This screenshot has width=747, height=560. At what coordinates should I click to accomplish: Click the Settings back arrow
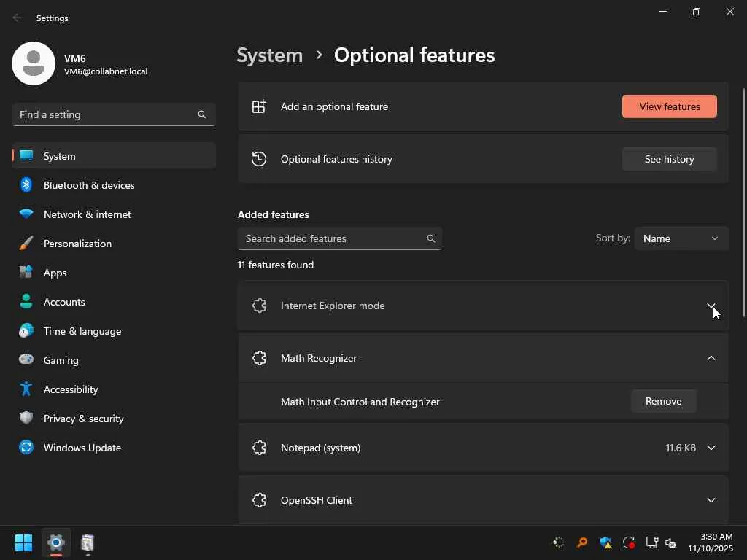tap(18, 18)
